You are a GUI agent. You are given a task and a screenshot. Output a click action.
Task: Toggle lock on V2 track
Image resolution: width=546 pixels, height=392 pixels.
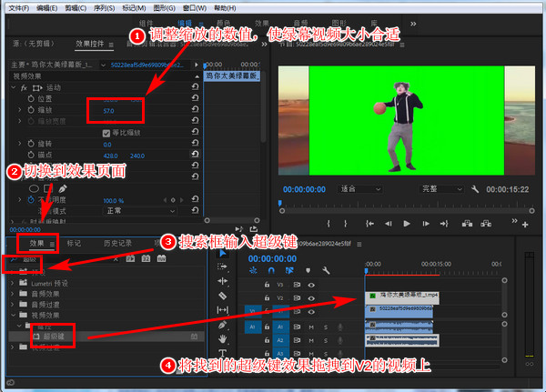coord(267,298)
